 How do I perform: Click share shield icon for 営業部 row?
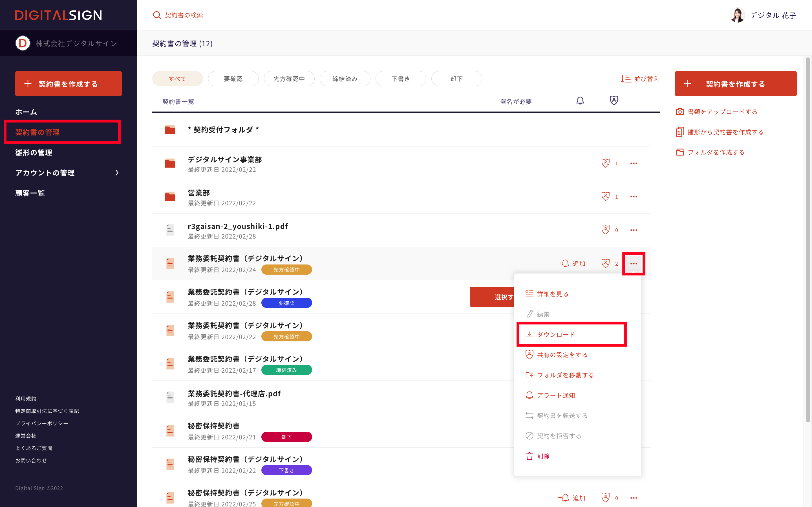605,196
